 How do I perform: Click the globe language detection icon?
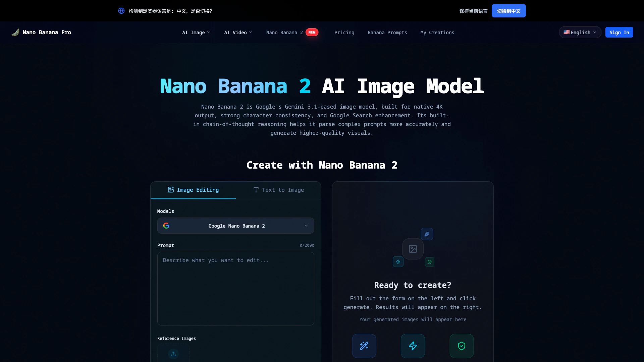[x=121, y=11]
